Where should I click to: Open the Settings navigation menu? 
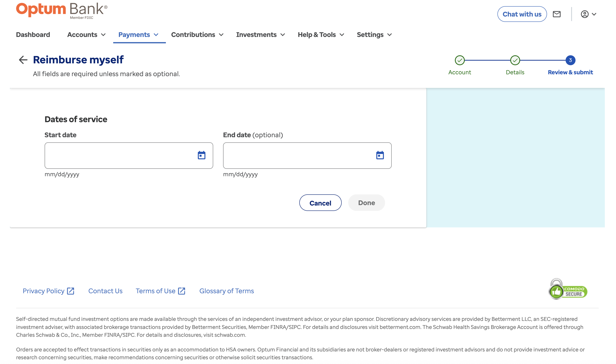point(374,35)
